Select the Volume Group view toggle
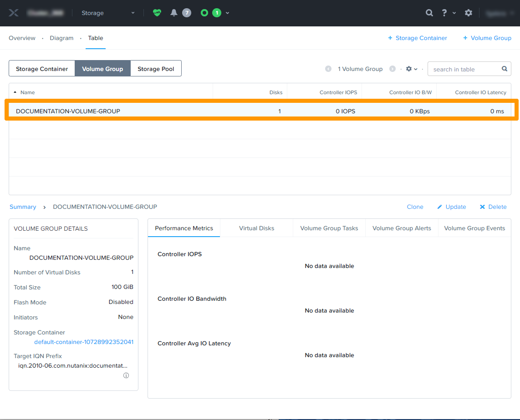The image size is (520, 420). point(102,68)
